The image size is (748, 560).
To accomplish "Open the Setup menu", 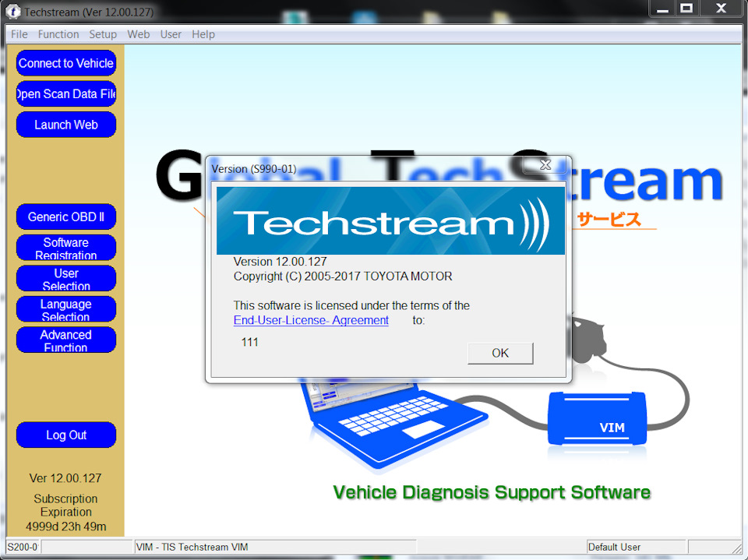I will (103, 34).
